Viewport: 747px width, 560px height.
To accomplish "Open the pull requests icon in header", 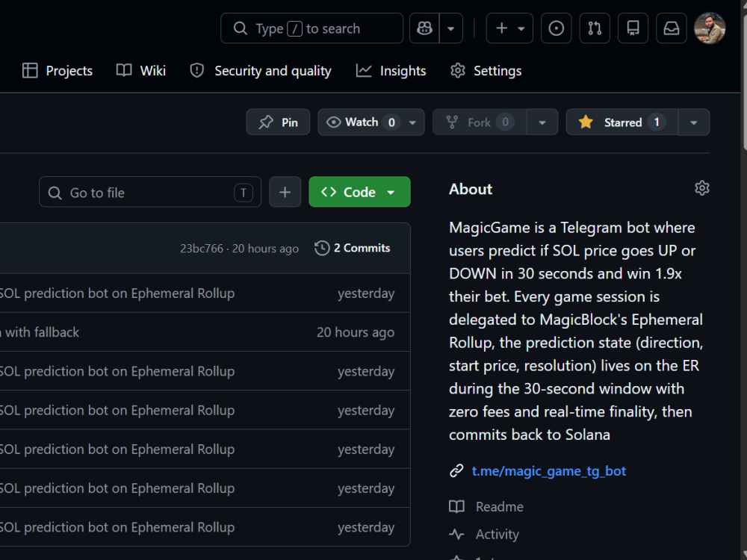I will 595,28.
